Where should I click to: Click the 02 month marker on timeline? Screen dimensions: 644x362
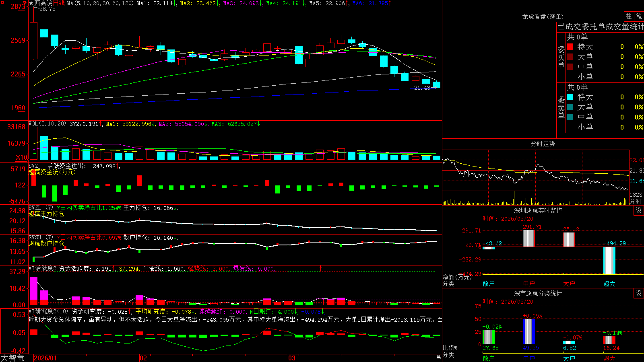tap(143, 358)
